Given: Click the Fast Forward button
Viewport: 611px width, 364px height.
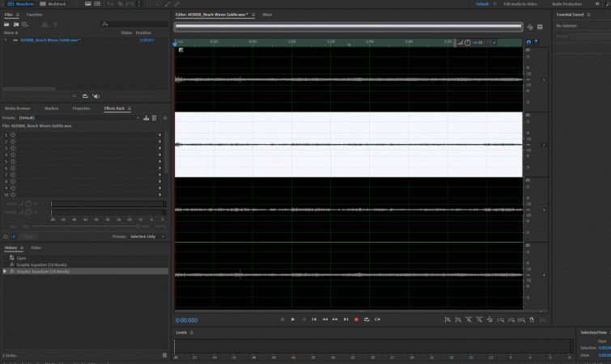Looking at the screenshot, I should [335, 320].
